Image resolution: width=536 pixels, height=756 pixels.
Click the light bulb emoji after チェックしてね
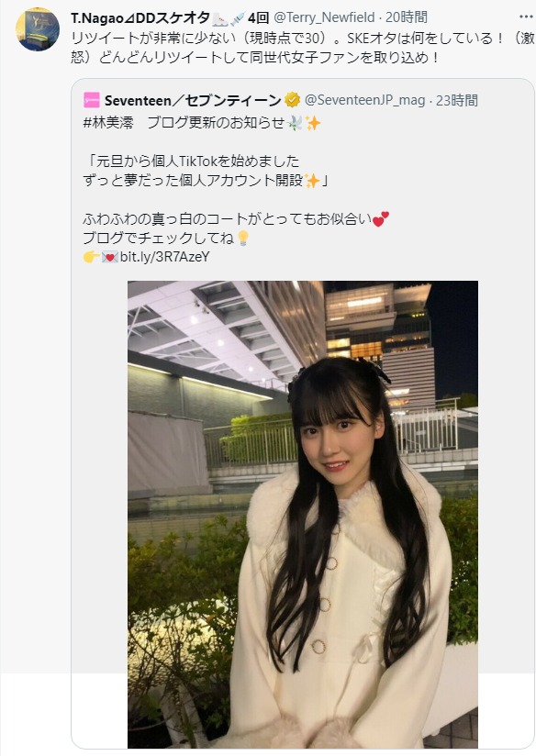point(243,238)
